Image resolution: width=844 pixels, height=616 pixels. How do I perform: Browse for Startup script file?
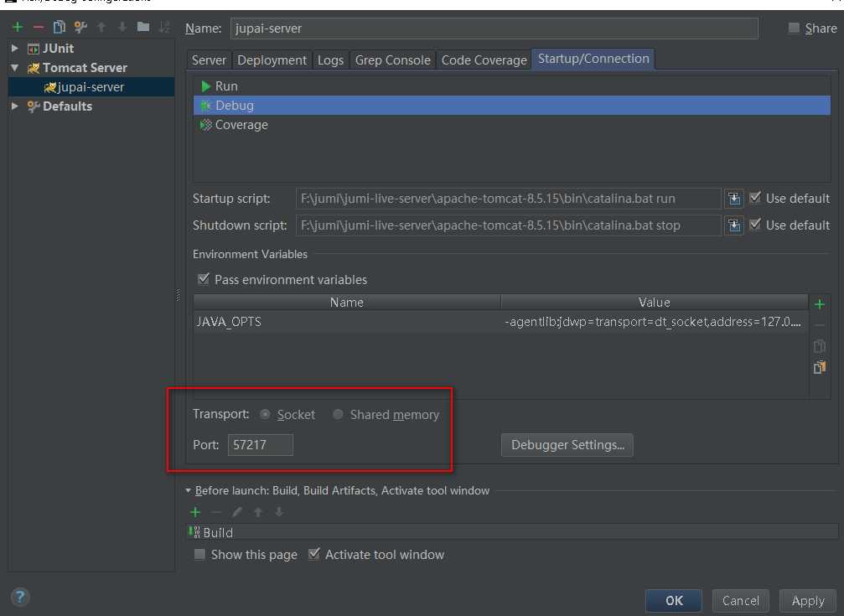(733, 199)
